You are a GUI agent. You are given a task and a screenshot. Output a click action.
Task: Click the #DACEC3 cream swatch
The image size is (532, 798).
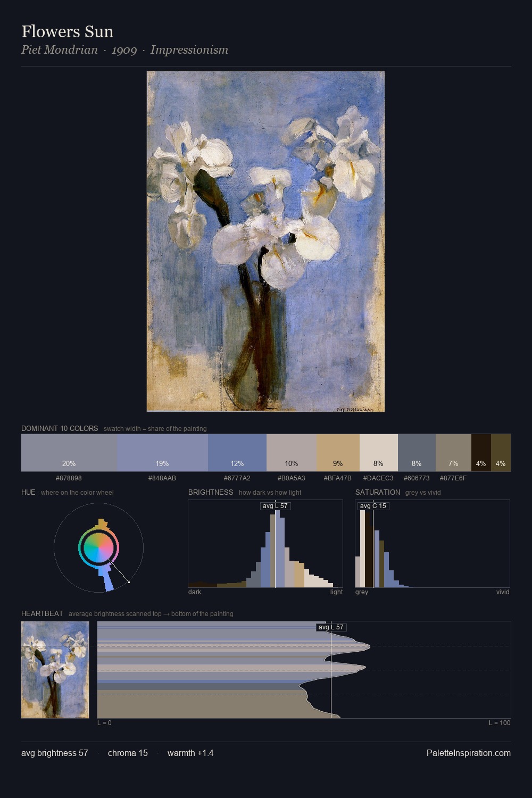coord(379,453)
